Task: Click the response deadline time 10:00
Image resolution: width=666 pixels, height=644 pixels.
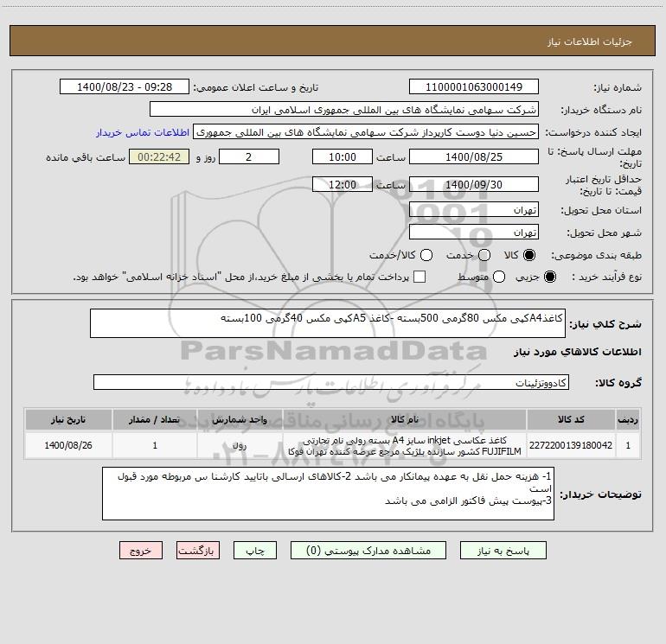Action: (343, 156)
